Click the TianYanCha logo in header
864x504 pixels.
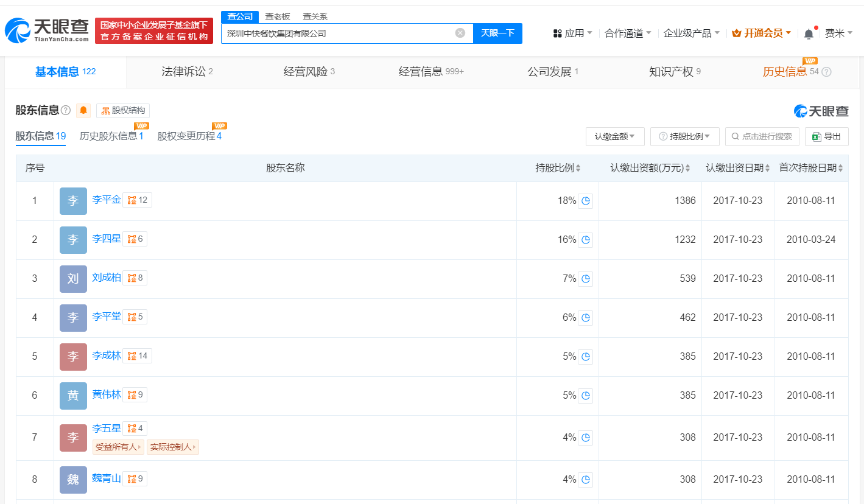(x=46, y=30)
